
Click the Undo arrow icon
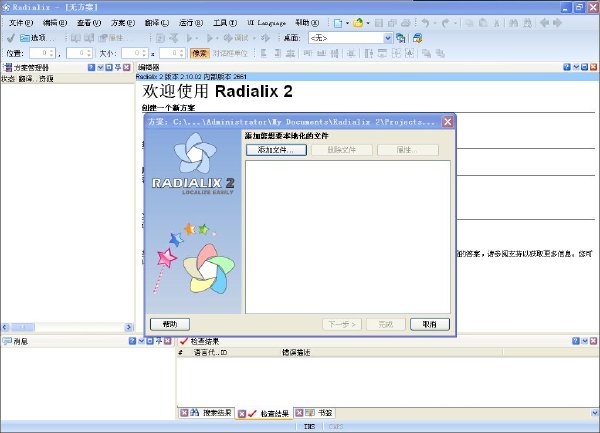click(426, 23)
